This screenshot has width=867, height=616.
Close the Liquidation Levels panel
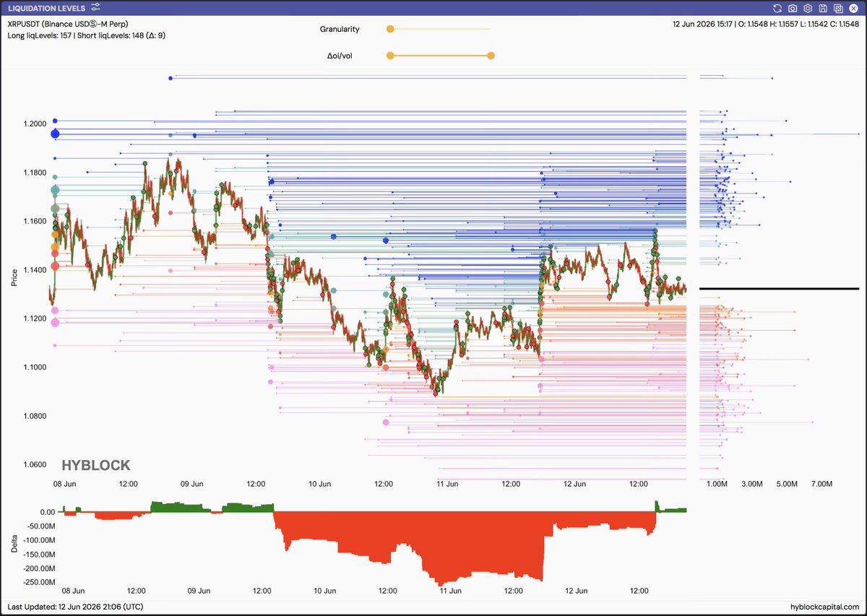click(x=853, y=8)
